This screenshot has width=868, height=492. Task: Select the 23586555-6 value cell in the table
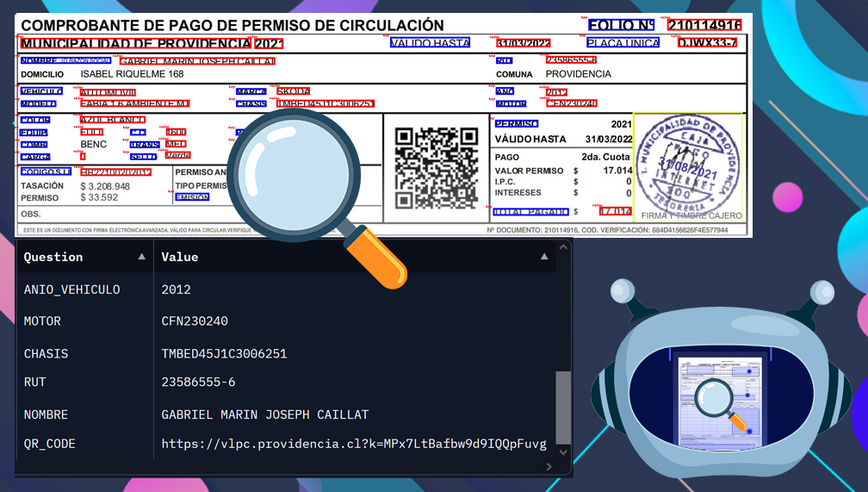[x=198, y=382]
